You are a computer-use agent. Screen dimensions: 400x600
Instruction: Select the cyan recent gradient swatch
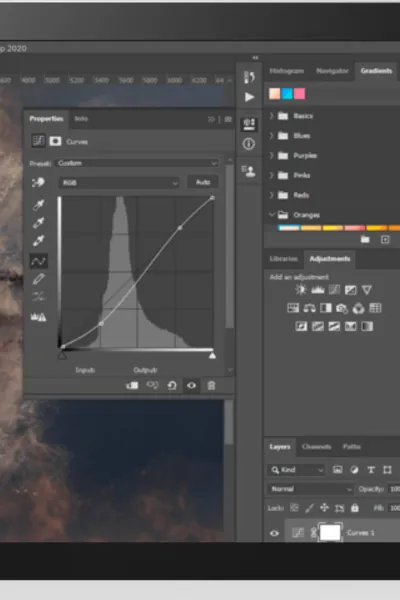pos(287,94)
